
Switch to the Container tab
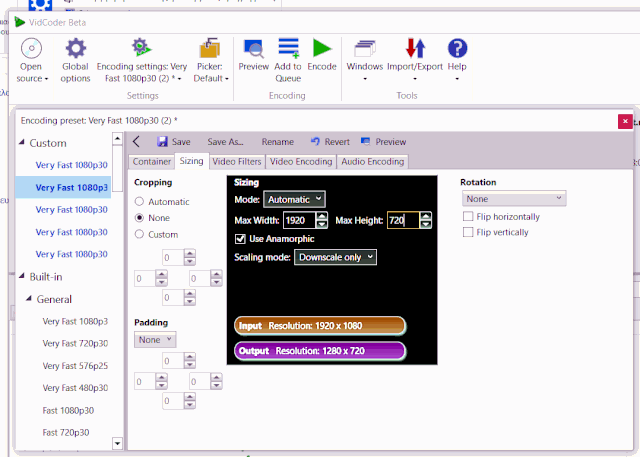click(151, 162)
